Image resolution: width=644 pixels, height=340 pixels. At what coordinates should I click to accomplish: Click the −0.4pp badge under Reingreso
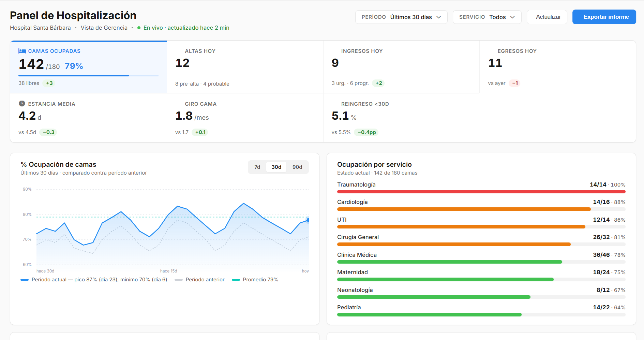[366, 132]
